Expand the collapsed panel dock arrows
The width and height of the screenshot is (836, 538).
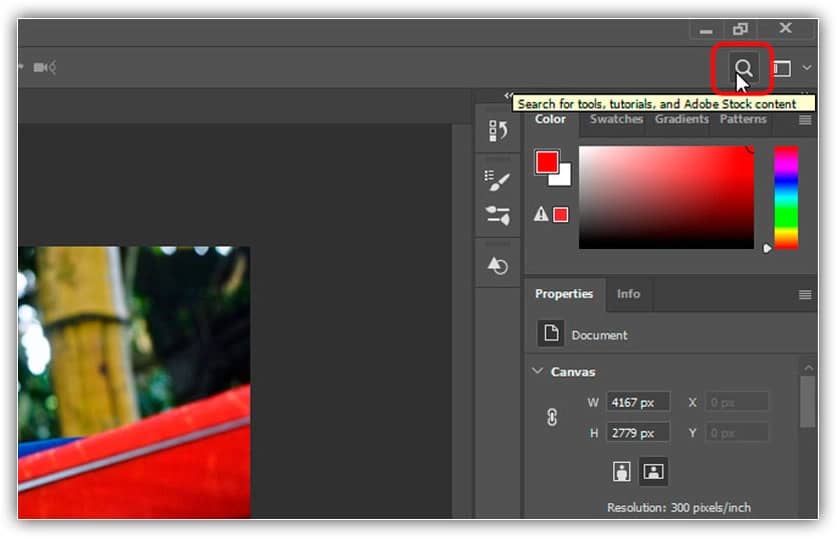pos(508,95)
